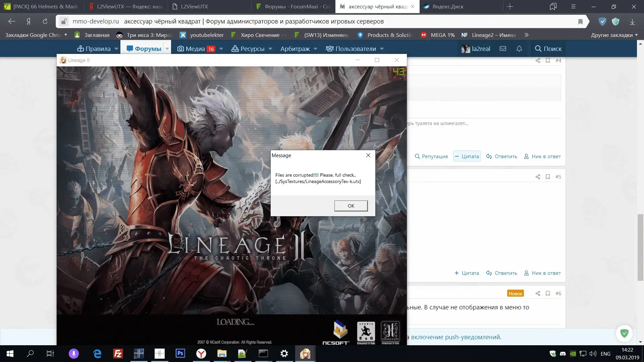
Task: Open the forum Поиск search
Action: [548, 49]
